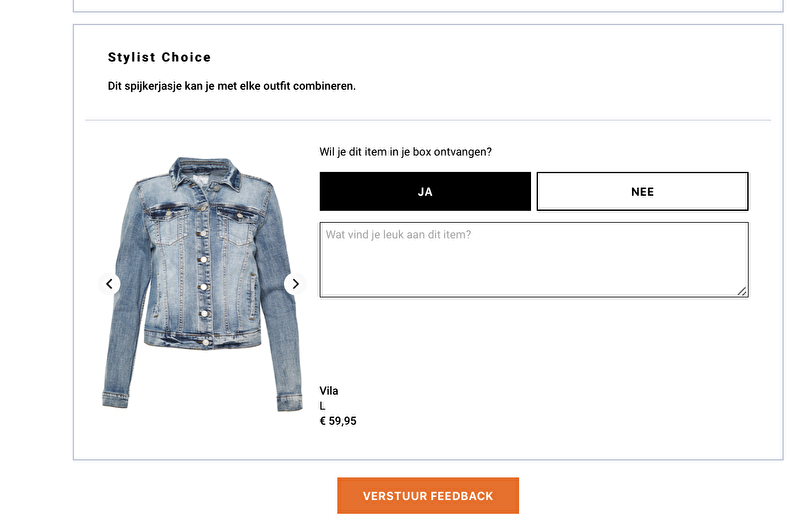Click a chest pocket flap on the jacket

click(167, 214)
